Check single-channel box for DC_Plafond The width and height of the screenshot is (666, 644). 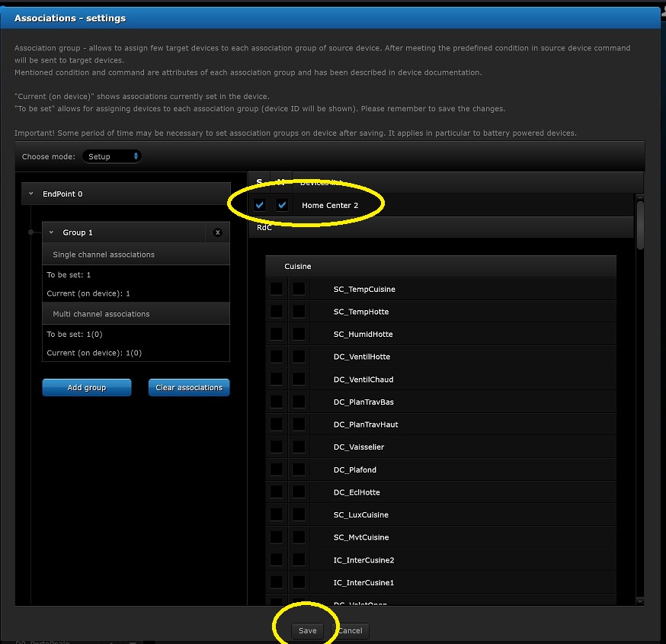[276, 469]
